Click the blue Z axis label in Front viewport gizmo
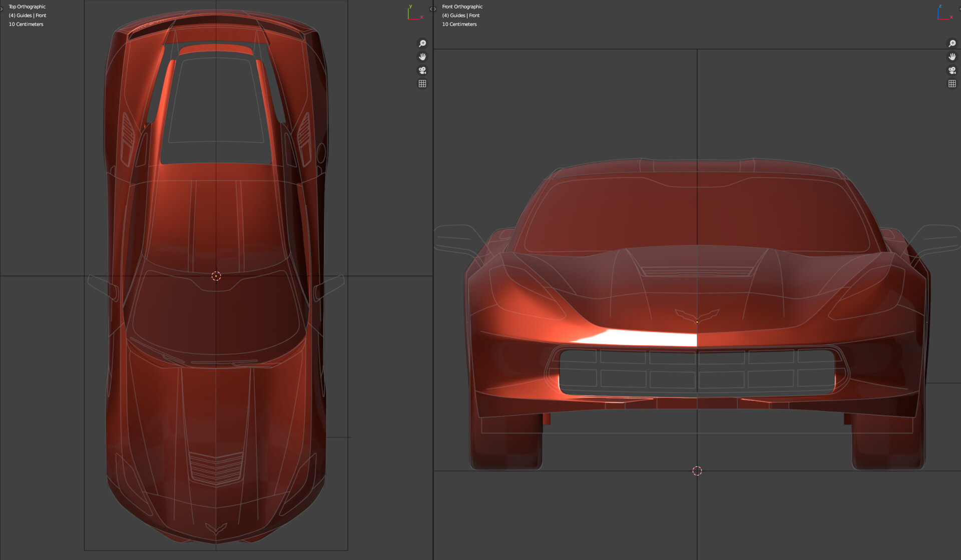Screen dimensions: 961x560 coord(940,7)
